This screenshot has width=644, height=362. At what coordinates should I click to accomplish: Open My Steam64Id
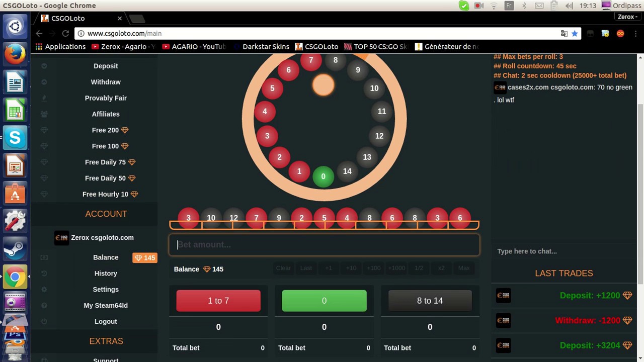click(x=106, y=305)
